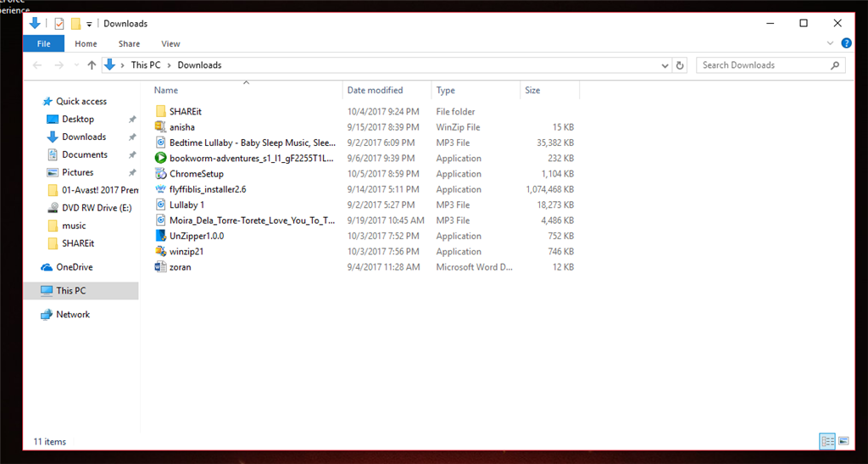Click the file name ChromeSetup
The image size is (868, 464).
coord(197,174)
